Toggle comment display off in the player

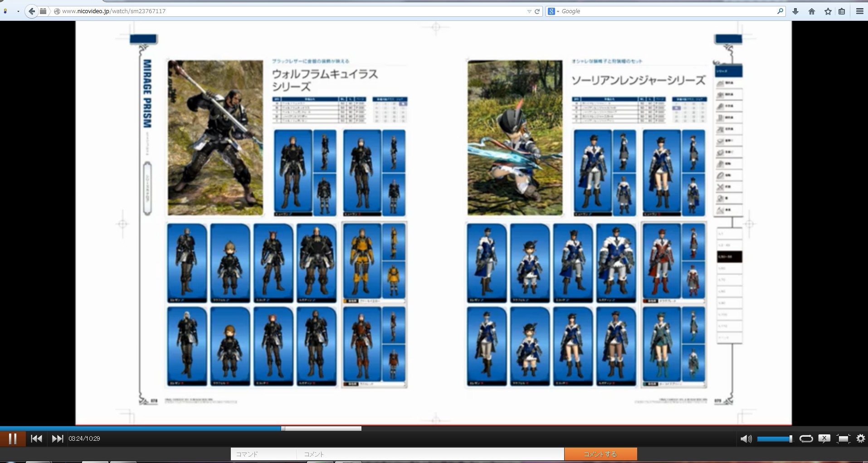824,438
